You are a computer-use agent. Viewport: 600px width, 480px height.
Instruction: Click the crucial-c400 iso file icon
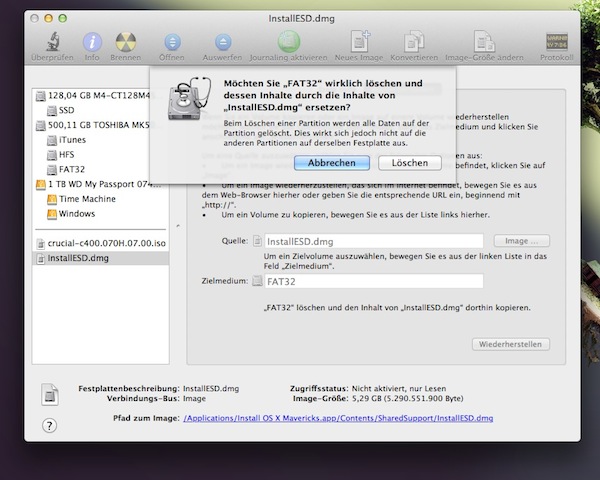pyautogui.click(x=40, y=243)
